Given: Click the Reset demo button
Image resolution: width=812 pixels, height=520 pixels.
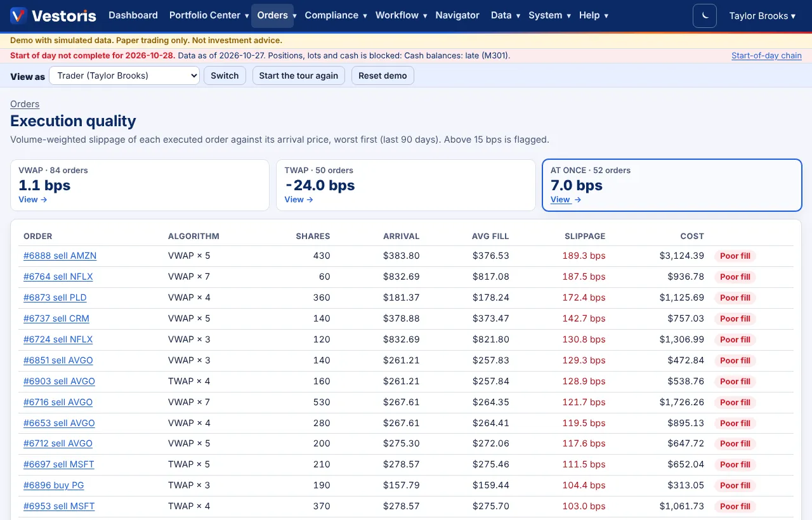Looking at the screenshot, I should pyautogui.click(x=383, y=75).
